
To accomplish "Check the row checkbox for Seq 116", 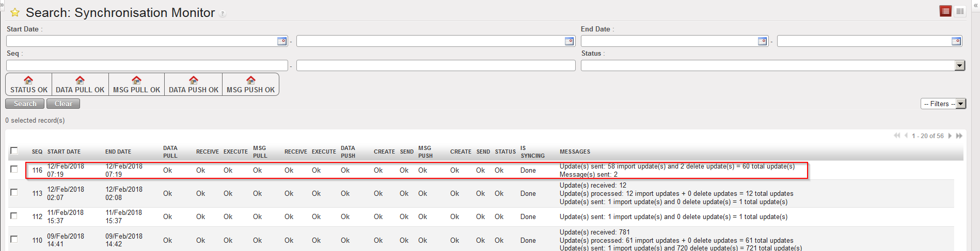I will point(14,170).
